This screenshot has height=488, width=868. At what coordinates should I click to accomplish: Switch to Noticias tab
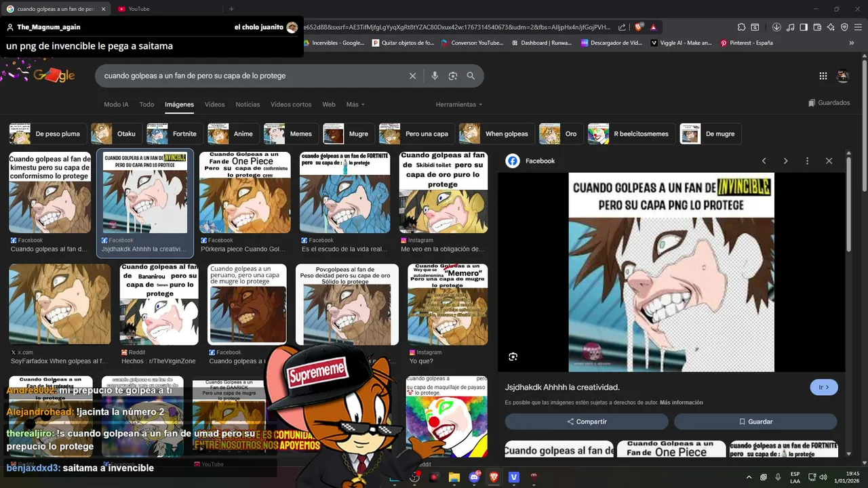pos(248,104)
